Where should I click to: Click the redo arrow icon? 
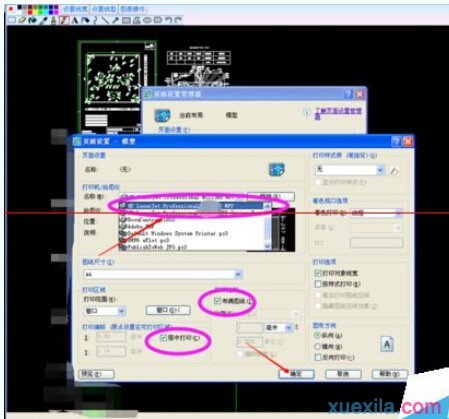pyautogui.click(x=178, y=20)
